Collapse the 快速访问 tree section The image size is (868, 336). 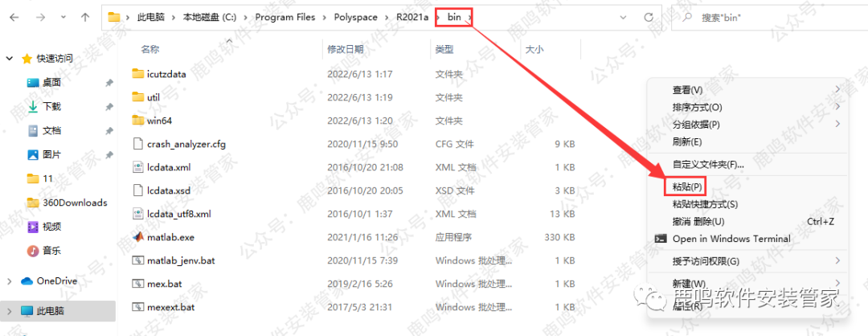click(10, 58)
